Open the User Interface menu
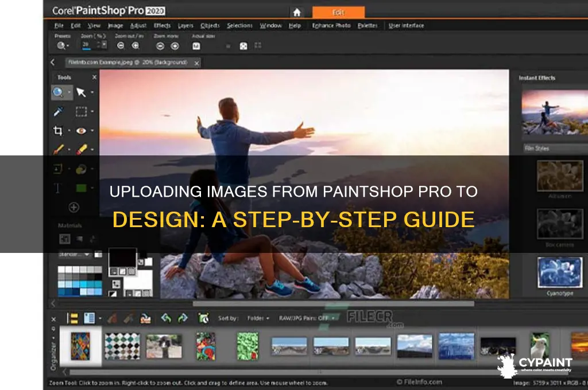Image resolution: width=588 pixels, height=390 pixels. pos(406,25)
